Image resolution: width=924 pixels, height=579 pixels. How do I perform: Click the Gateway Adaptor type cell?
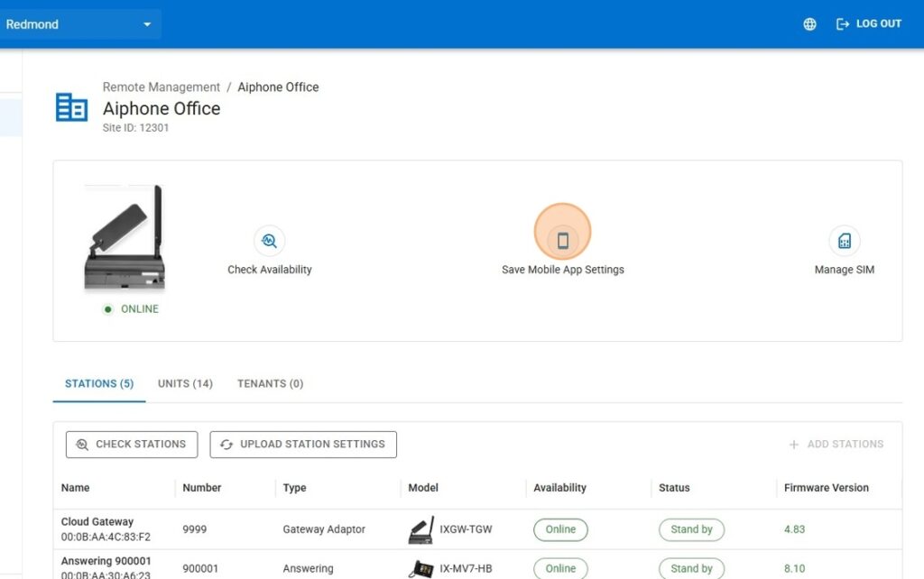coord(324,529)
